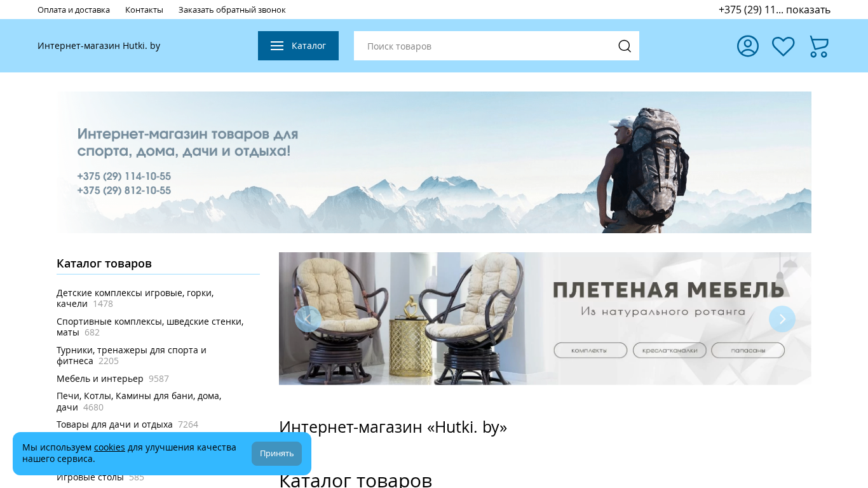Open the shopping cart icon

[x=819, y=46]
